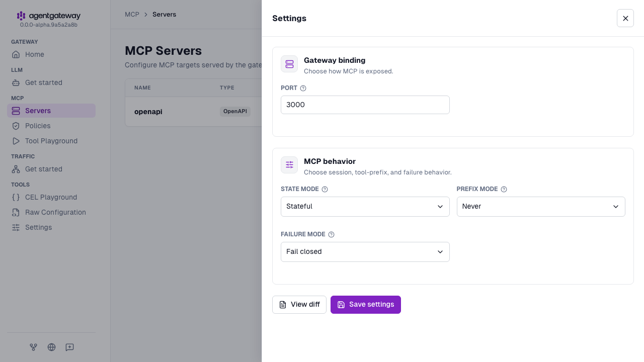Click the feedback message icon in sidebar footer

click(69, 347)
